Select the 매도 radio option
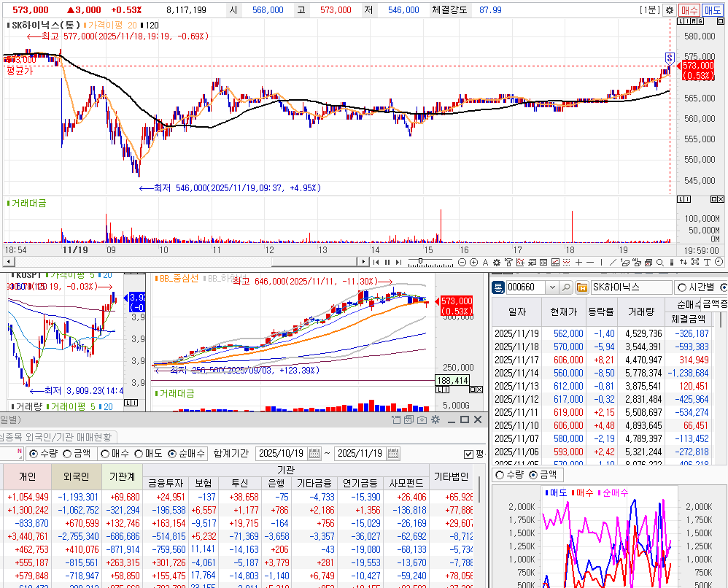The image size is (728, 588). 148,454
